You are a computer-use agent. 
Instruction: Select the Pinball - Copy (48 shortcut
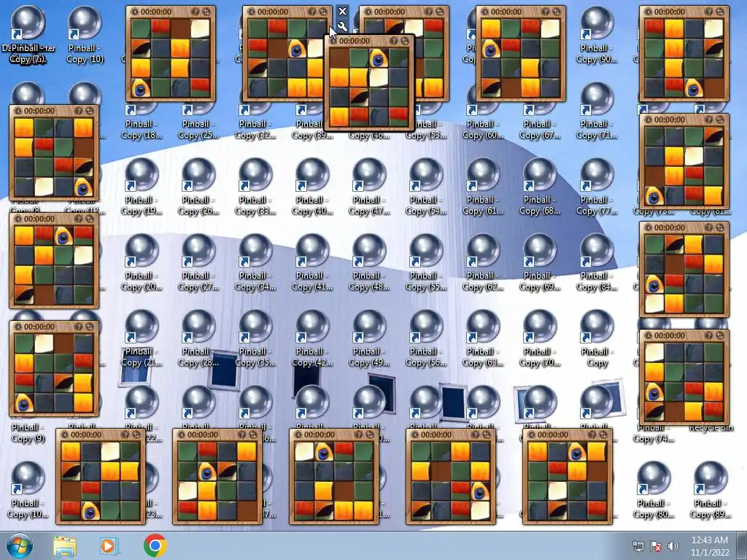tap(368, 262)
